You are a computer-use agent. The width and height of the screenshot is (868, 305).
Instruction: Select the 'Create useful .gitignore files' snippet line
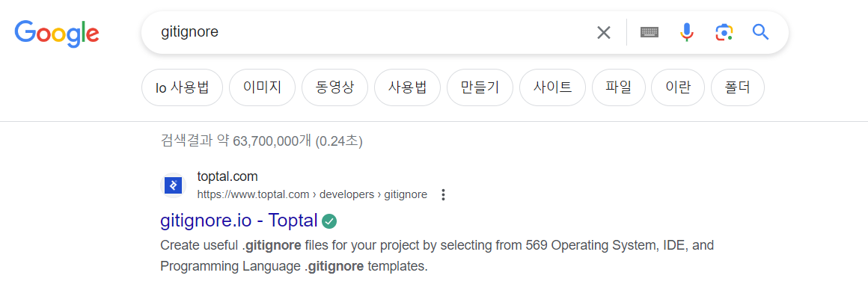(x=437, y=245)
